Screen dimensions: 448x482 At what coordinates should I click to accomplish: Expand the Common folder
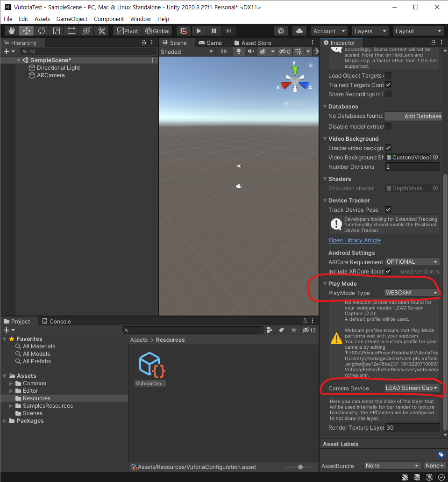tap(11, 383)
